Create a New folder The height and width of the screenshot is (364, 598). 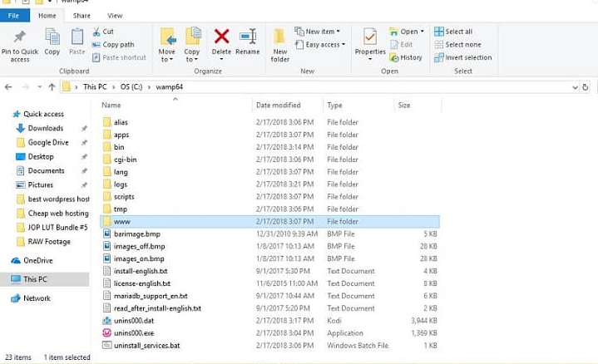(x=279, y=46)
